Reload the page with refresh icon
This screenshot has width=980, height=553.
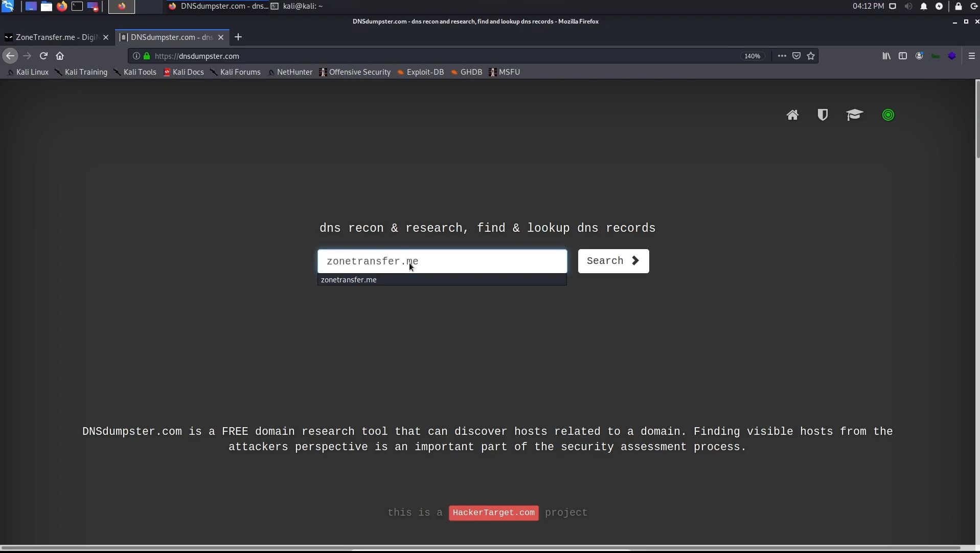pyautogui.click(x=43, y=56)
